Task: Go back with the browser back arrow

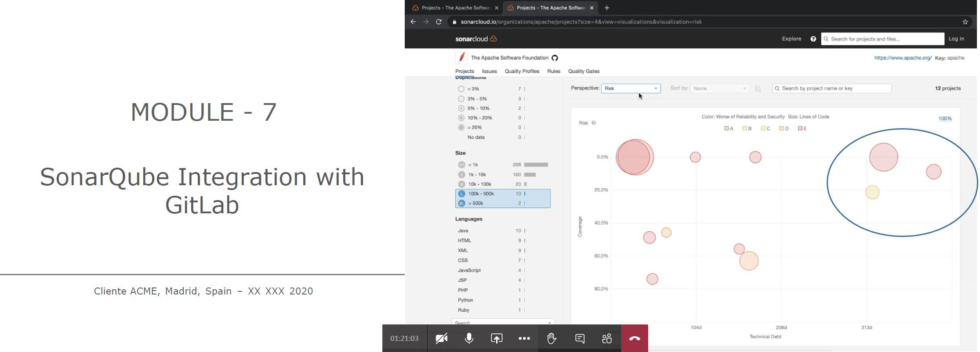Action: coord(413,22)
